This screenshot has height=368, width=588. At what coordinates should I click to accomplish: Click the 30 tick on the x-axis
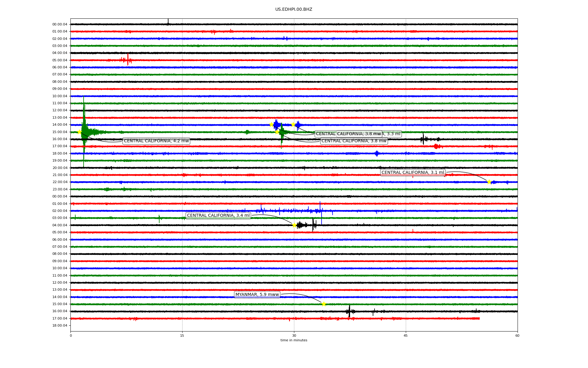294,335
